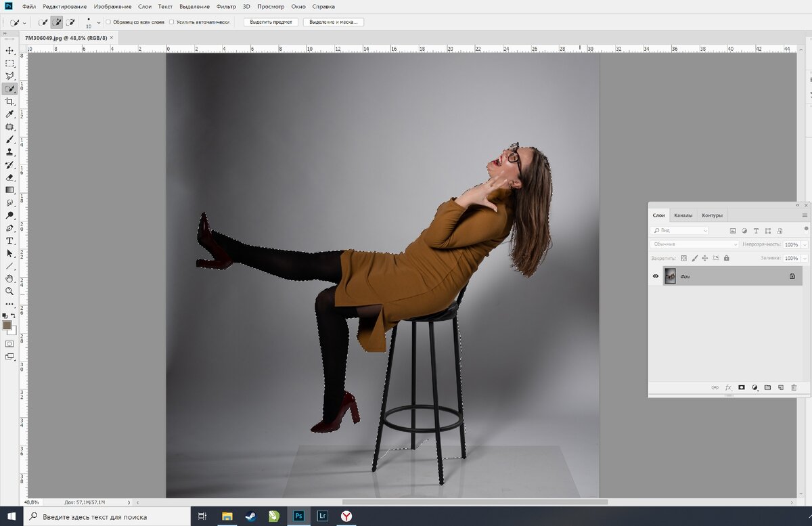Select the Eyedropper tool
Viewport: 812px width, 526px height.
9,114
